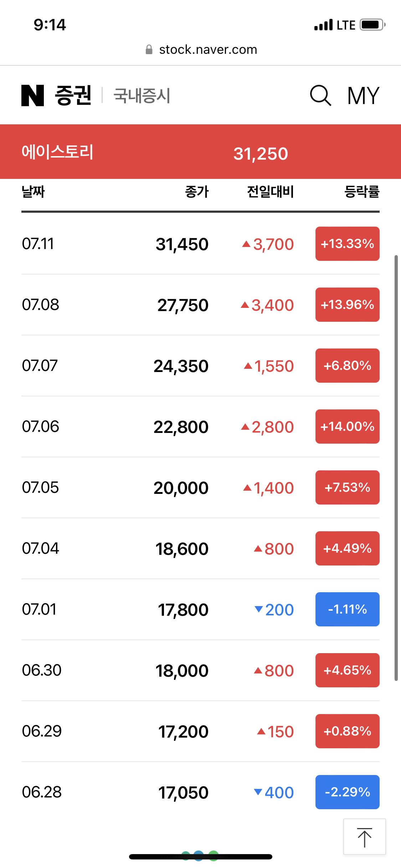Tap the 에이스토리 stock header banner
Image resolution: width=401 pixels, height=868 pixels.
200,152
